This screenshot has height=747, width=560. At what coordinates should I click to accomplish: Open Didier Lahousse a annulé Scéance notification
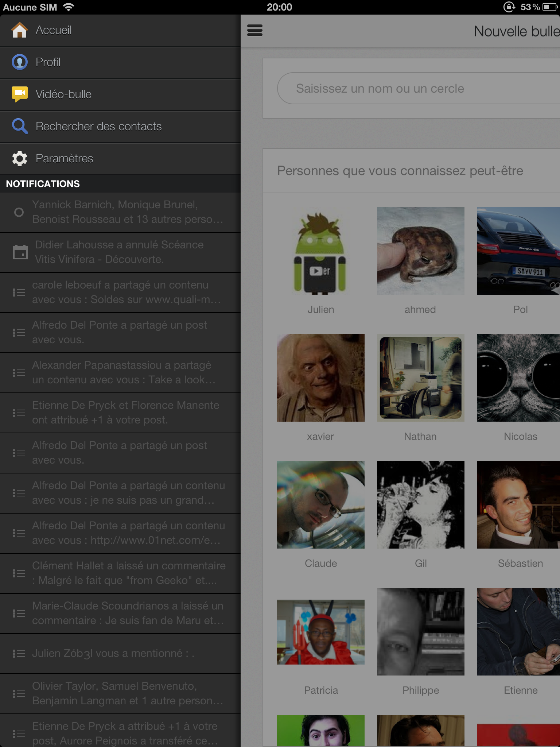point(120,252)
